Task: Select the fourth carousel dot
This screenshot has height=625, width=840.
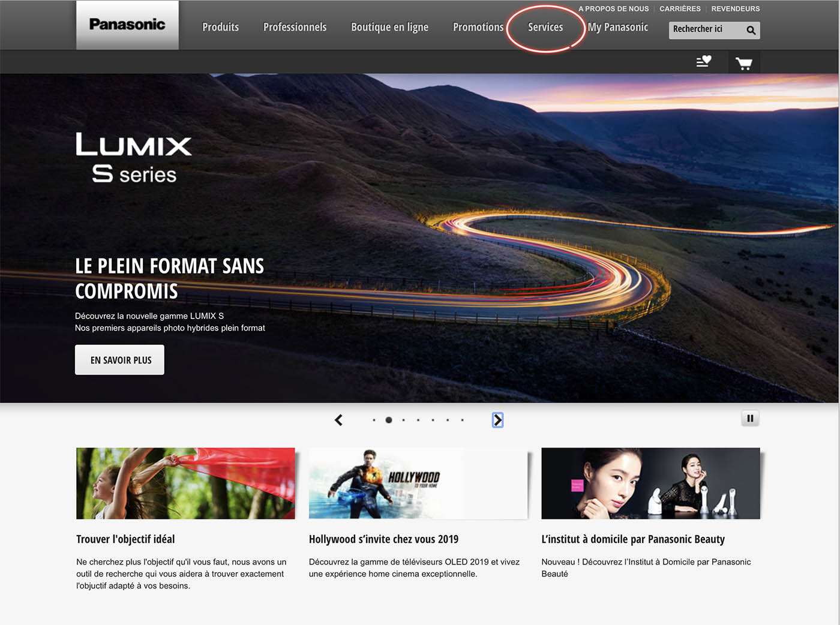Action: (418, 420)
